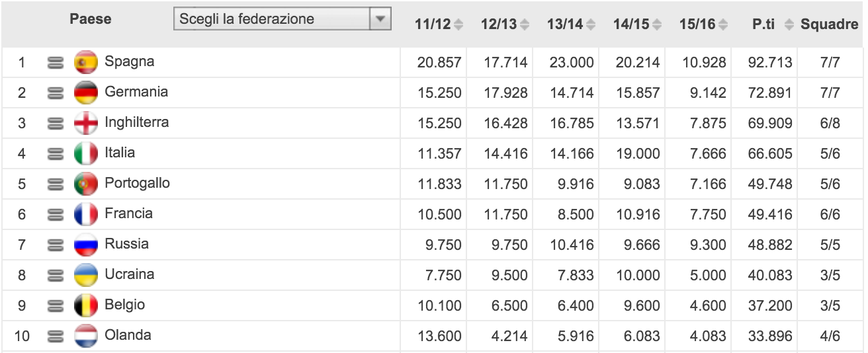
Task: Open the Scegli la federazione dropdown
Action: tap(282, 19)
